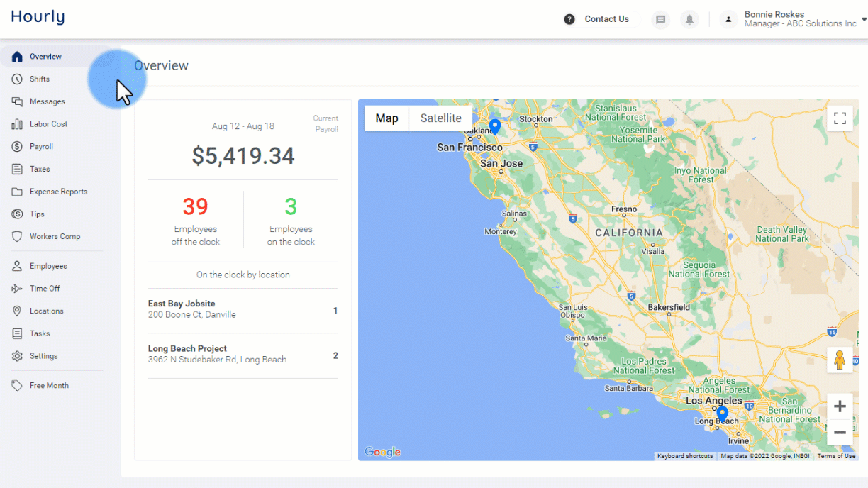Switch the map to Map view
This screenshot has width=868, height=488.
pos(386,118)
